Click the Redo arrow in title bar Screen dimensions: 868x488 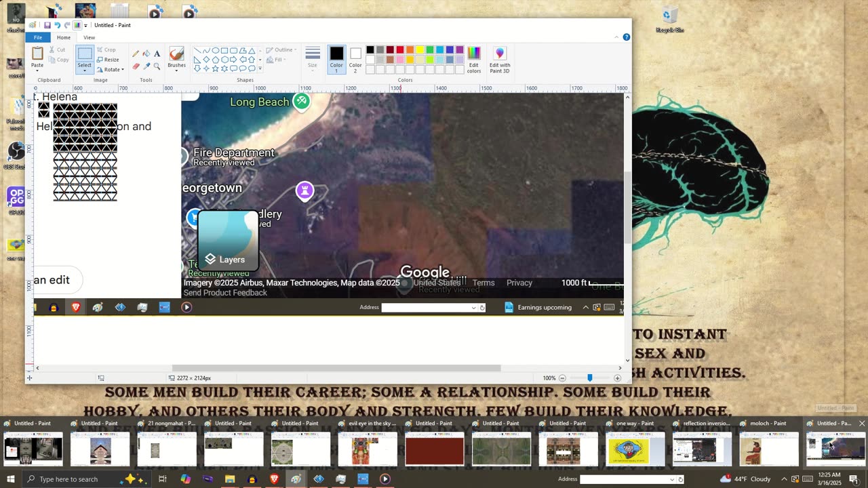(x=67, y=25)
